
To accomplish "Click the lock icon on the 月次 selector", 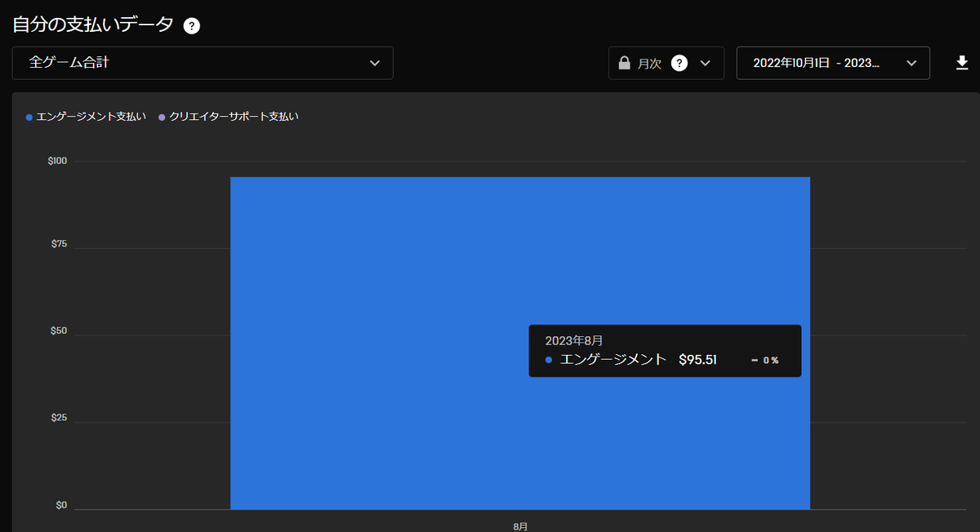I will [624, 62].
